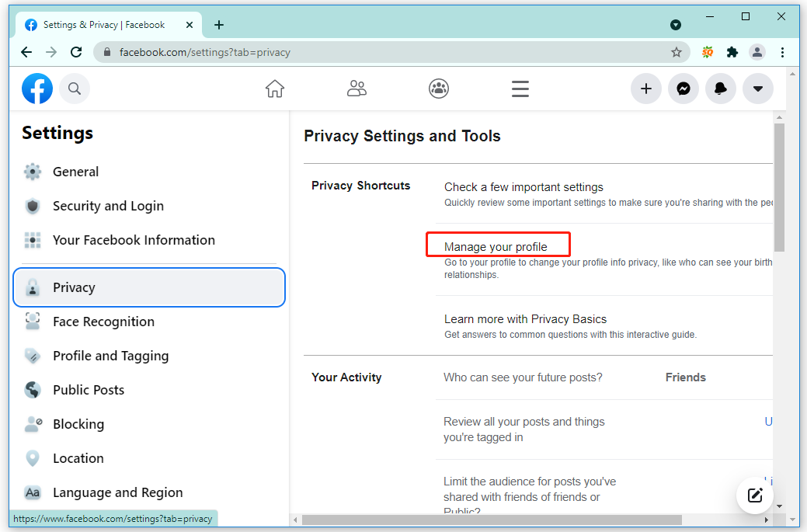Bookmark this page with the star

tap(677, 52)
